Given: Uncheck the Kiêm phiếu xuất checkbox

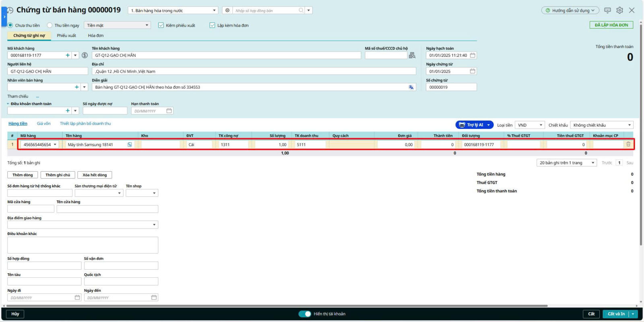Looking at the screenshot, I should 161,25.
